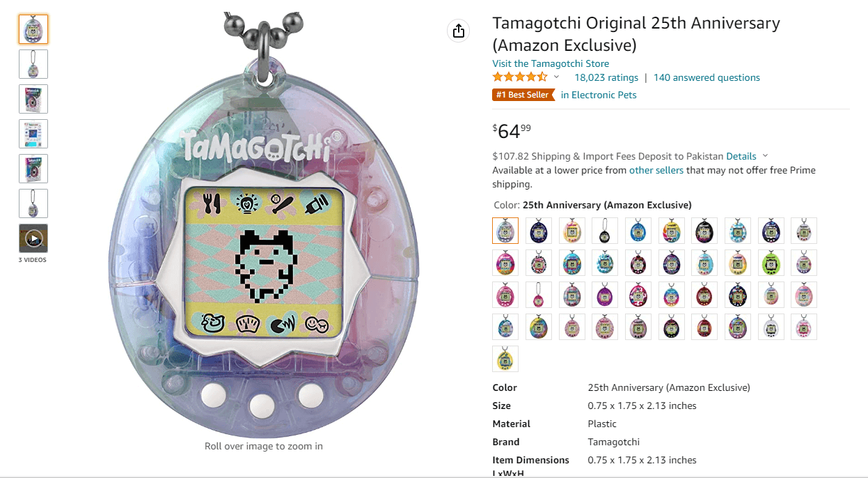The width and height of the screenshot is (868, 478).
Task: Select the first product thumbnail
Action: [33, 29]
